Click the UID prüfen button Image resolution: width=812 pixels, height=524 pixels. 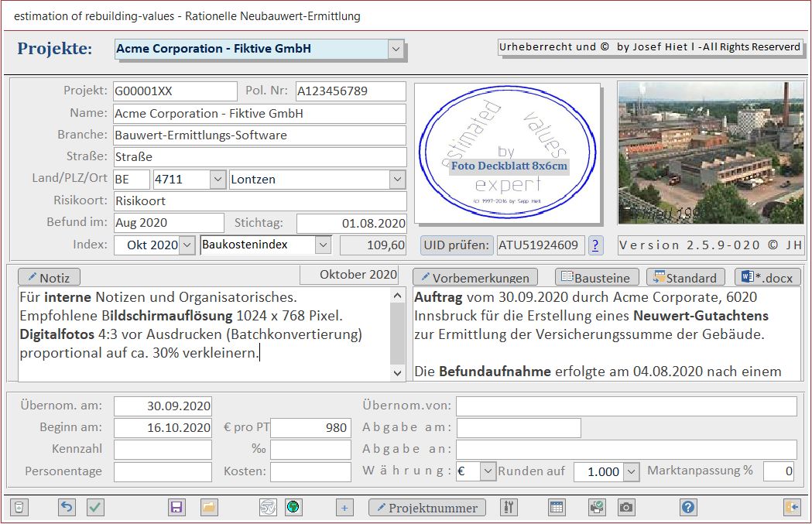point(457,245)
